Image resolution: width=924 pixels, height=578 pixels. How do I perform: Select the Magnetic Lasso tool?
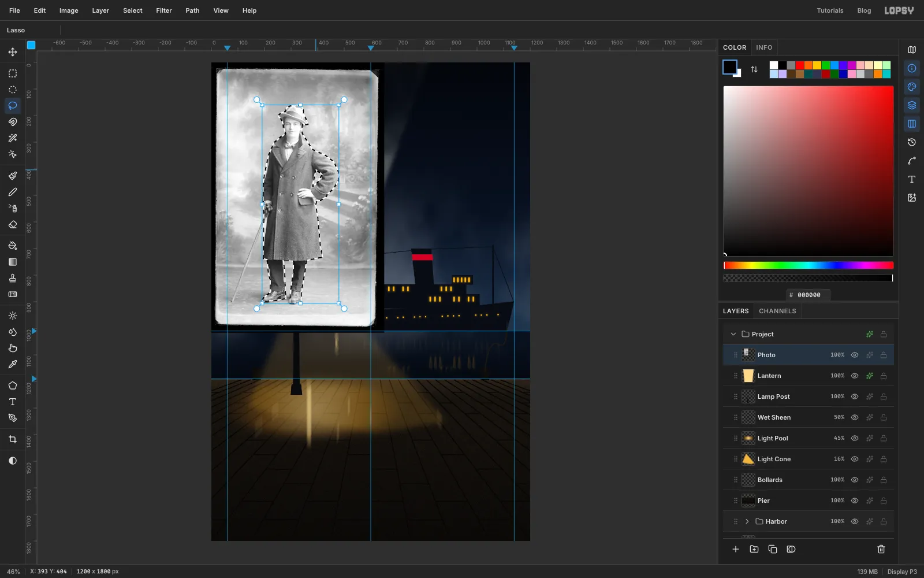13,122
